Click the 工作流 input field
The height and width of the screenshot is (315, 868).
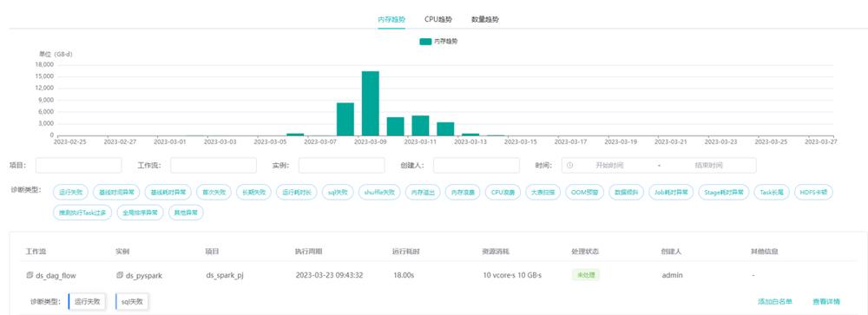pyautogui.click(x=214, y=165)
